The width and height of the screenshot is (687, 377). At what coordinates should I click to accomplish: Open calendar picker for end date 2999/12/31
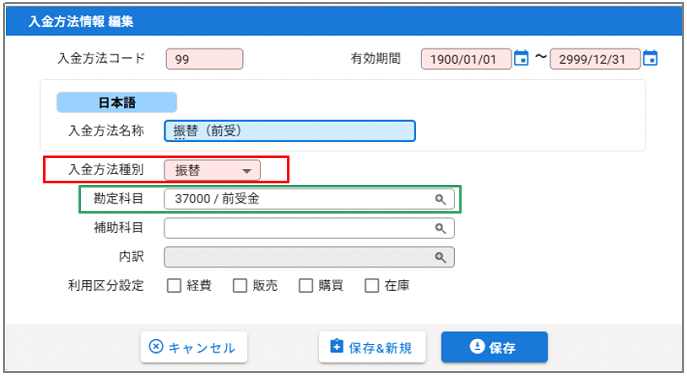point(650,58)
